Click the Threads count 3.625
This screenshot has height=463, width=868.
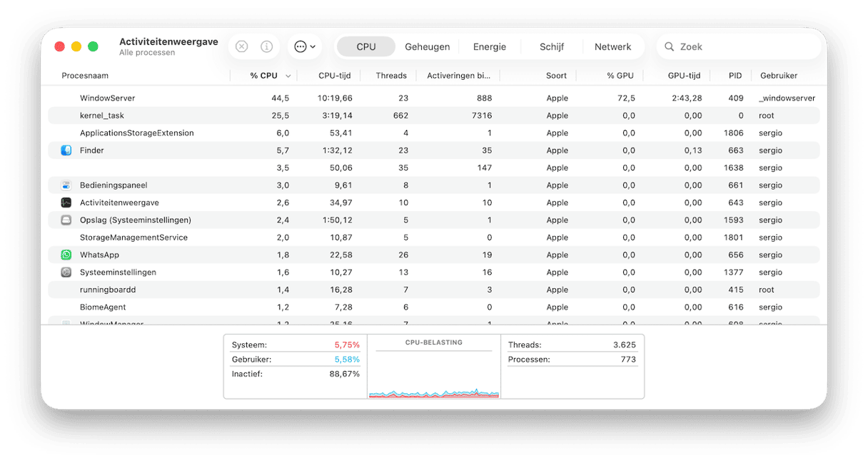624,345
